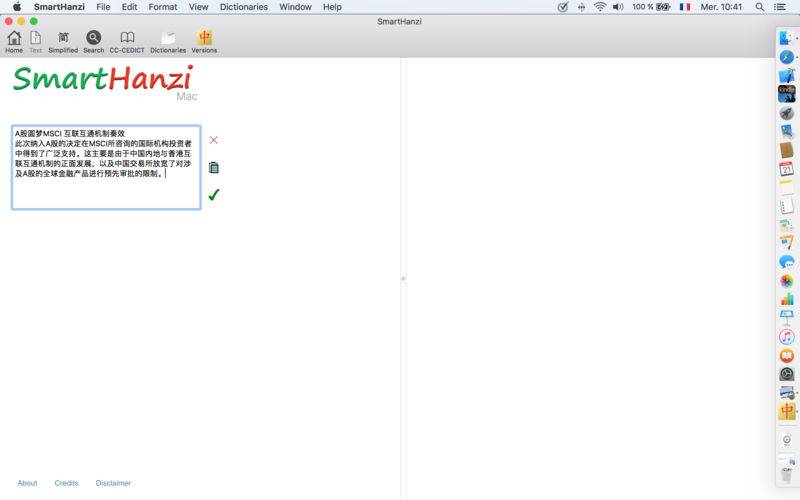This screenshot has width=800, height=500.
Task: Open the SmartHanzi app menu
Action: pos(59,7)
